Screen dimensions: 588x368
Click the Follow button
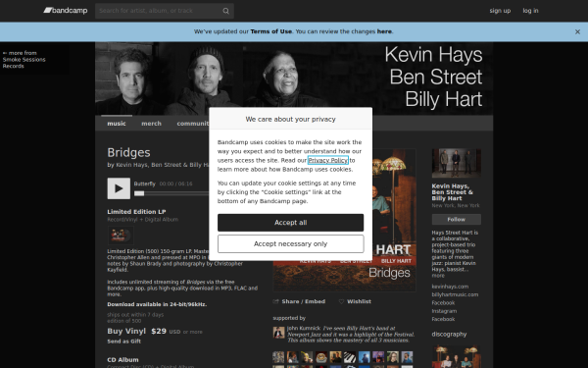(x=457, y=219)
